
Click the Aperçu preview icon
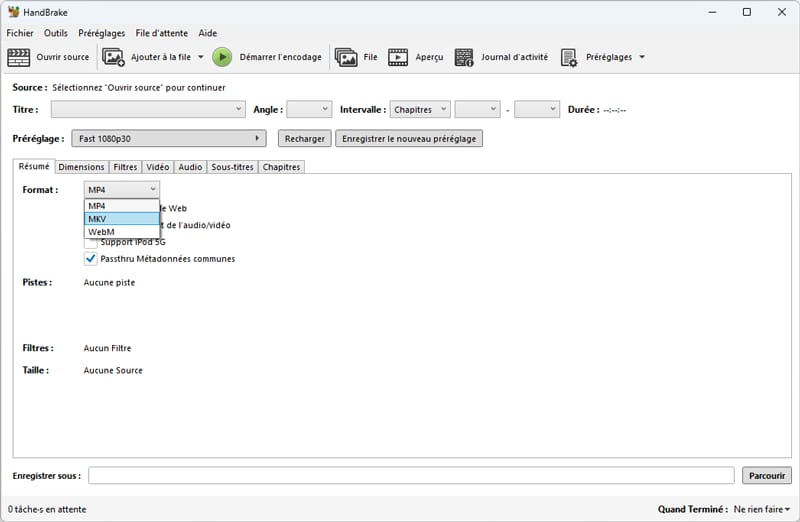pos(398,57)
